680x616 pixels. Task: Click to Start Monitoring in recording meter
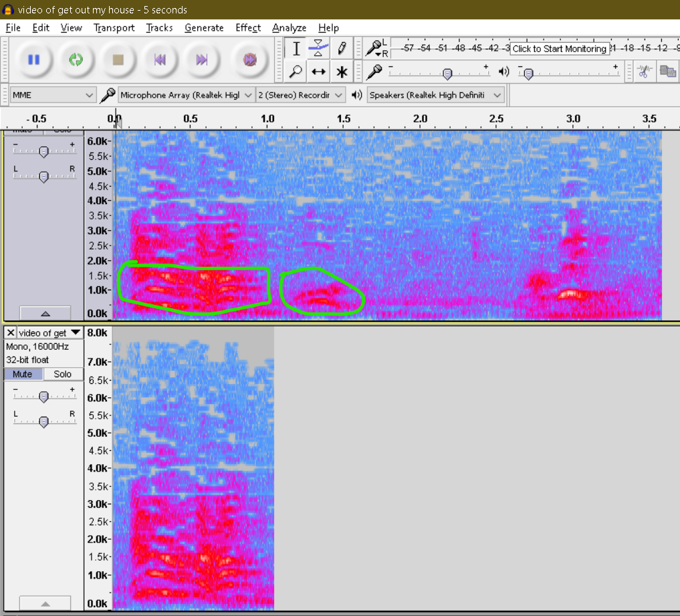pos(559,48)
